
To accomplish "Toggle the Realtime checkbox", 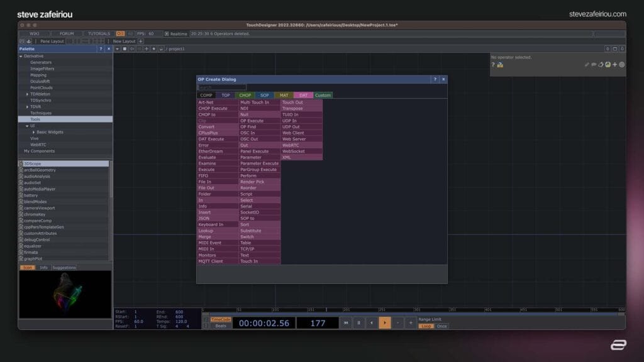I will click(x=167, y=34).
